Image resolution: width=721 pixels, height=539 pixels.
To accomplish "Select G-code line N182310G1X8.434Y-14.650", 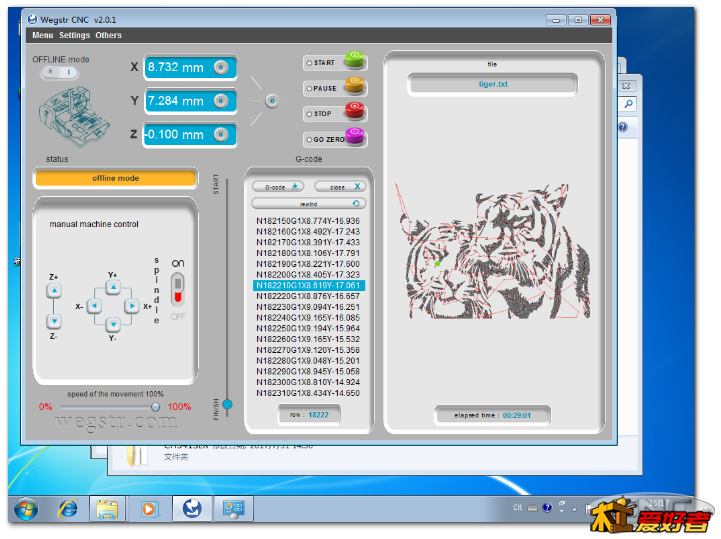I will pos(308,393).
